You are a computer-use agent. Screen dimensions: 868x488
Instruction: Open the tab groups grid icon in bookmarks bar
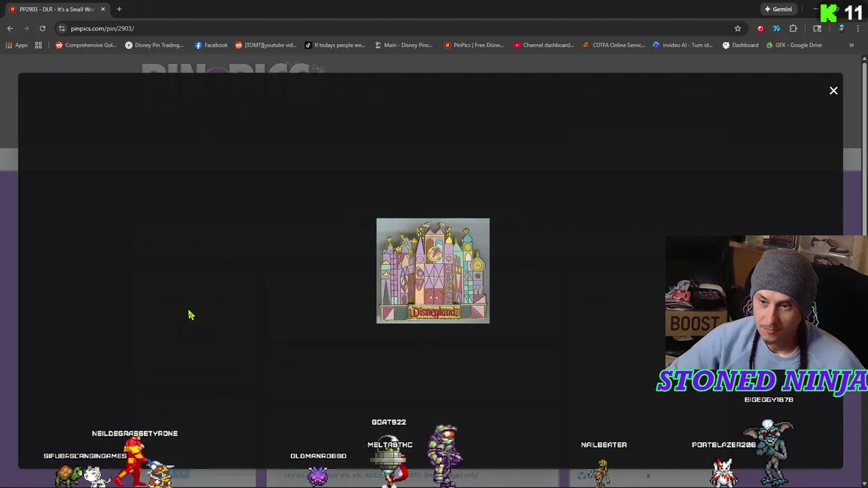(x=39, y=45)
